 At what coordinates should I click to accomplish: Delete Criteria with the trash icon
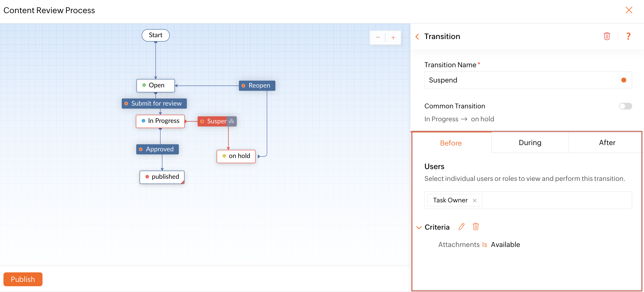coord(476,226)
